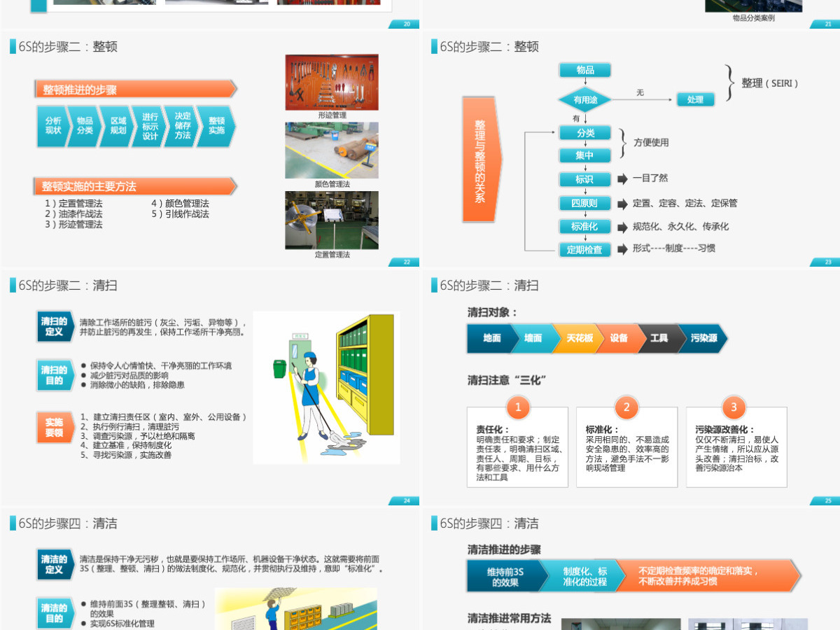Click the 定期检查 flowchart box
The height and width of the screenshot is (630, 840).
pyautogui.click(x=585, y=249)
